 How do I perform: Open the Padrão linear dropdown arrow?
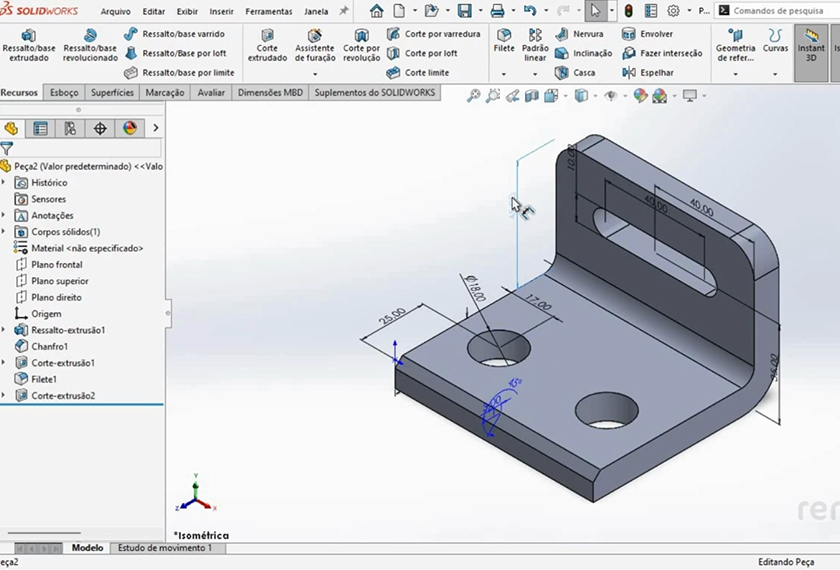click(x=535, y=74)
